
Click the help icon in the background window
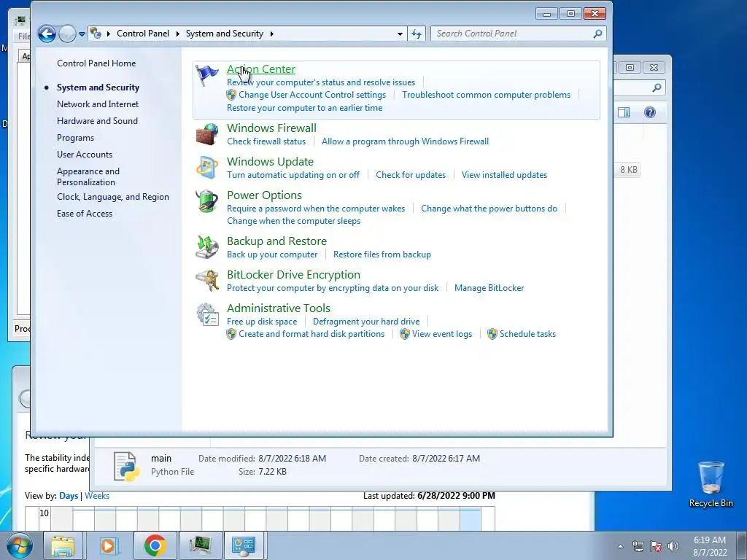click(650, 112)
